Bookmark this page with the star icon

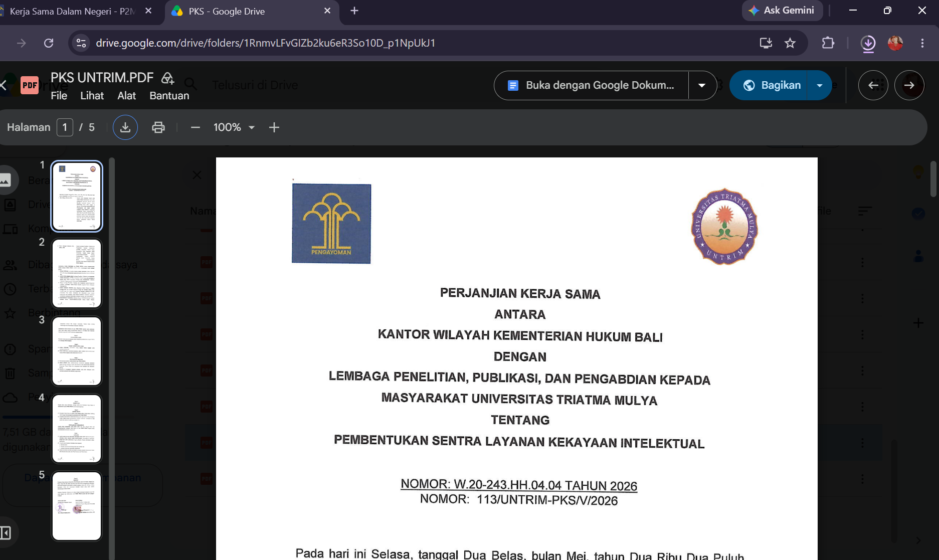tap(790, 43)
